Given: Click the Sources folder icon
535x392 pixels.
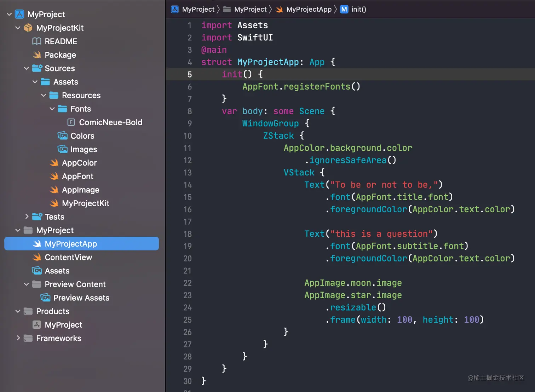Looking at the screenshot, I should point(37,68).
